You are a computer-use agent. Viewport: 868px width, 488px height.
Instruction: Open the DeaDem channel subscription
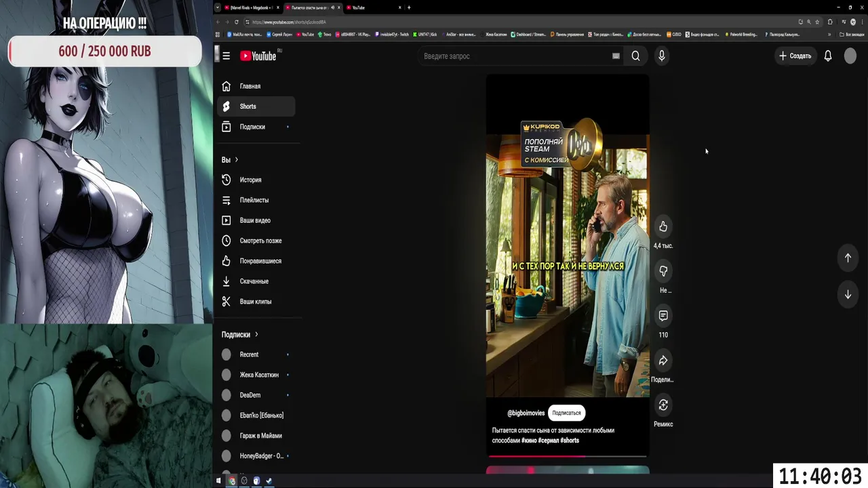[256, 395]
